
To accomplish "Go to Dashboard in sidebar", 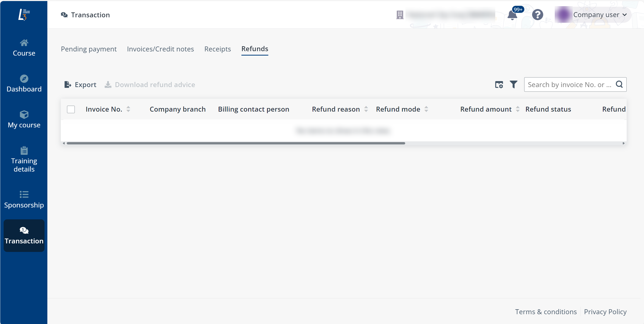I will pyautogui.click(x=24, y=84).
